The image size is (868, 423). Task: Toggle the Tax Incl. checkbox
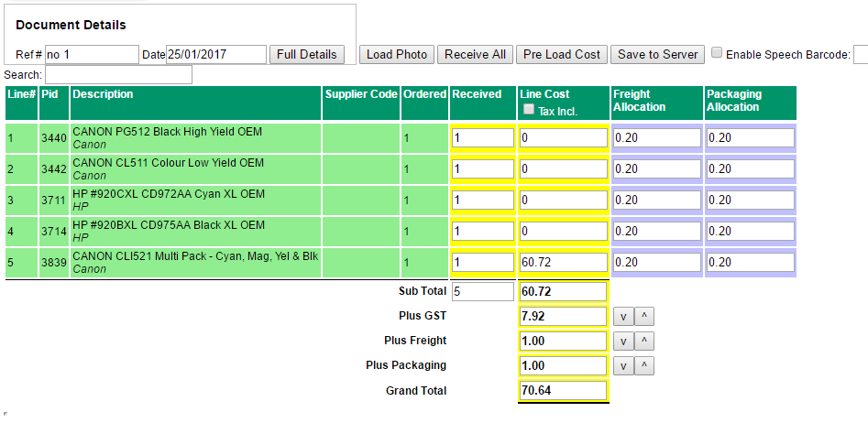pos(528,110)
